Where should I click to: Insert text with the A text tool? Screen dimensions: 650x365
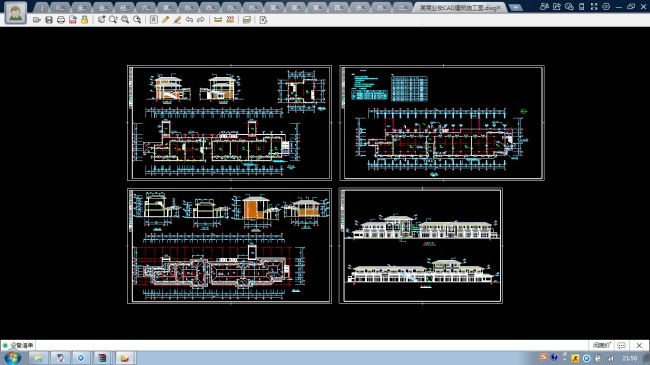click(153, 20)
